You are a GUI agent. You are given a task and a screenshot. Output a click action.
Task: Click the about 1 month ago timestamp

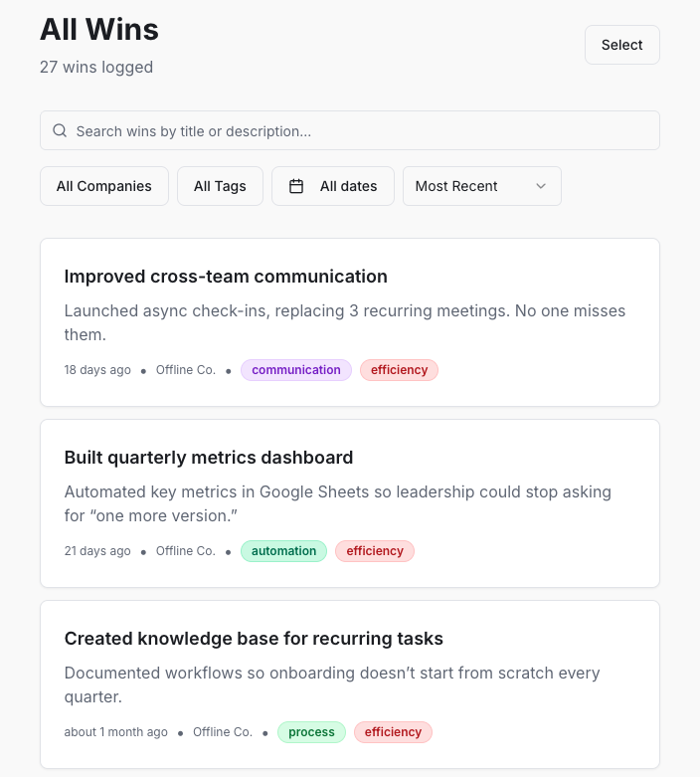pyautogui.click(x=116, y=732)
